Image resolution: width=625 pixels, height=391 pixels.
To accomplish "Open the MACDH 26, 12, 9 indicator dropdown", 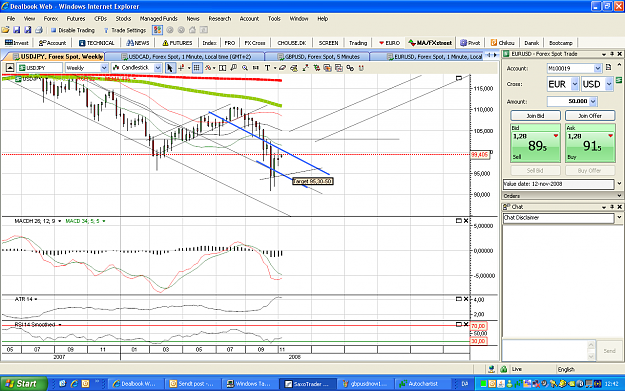I will (x=59, y=221).
